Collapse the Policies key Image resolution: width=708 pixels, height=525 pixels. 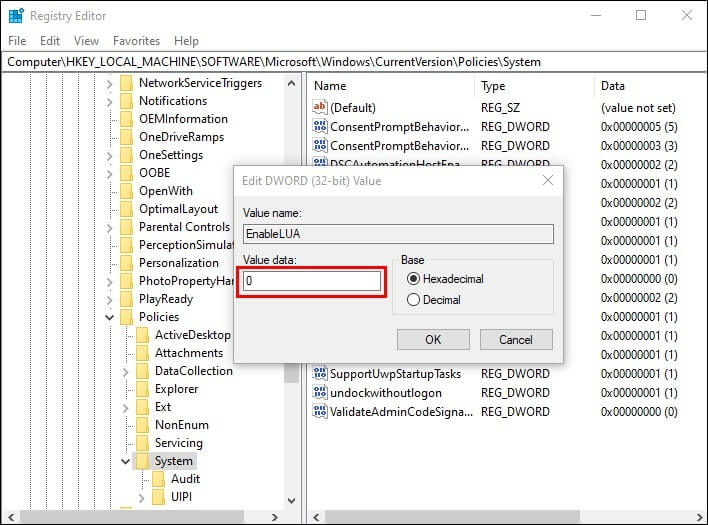click(x=109, y=317)
